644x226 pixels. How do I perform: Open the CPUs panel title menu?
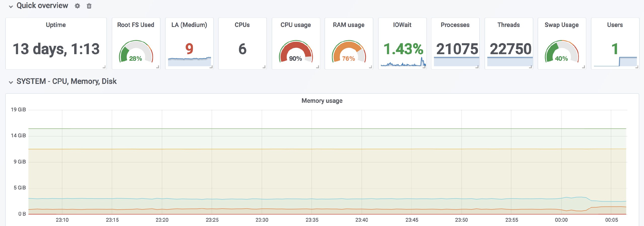[242, 25]
